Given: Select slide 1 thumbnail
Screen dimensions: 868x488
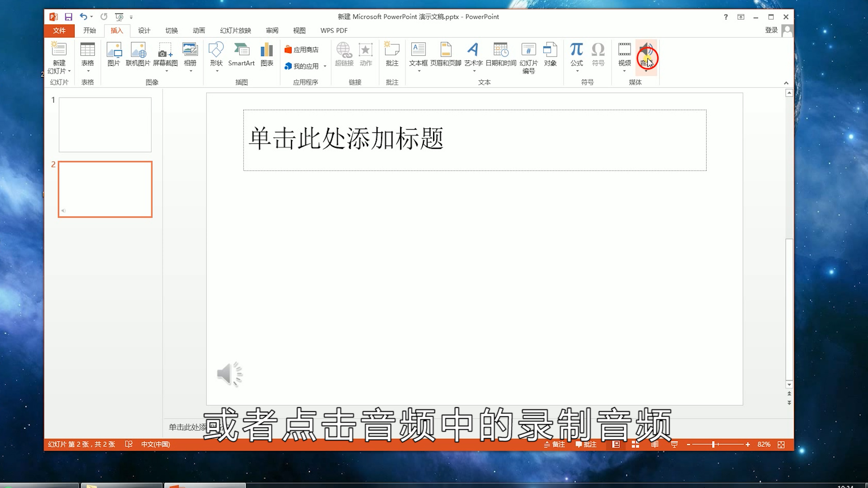Looking at the screenshot, I should (x=105, y=125).
